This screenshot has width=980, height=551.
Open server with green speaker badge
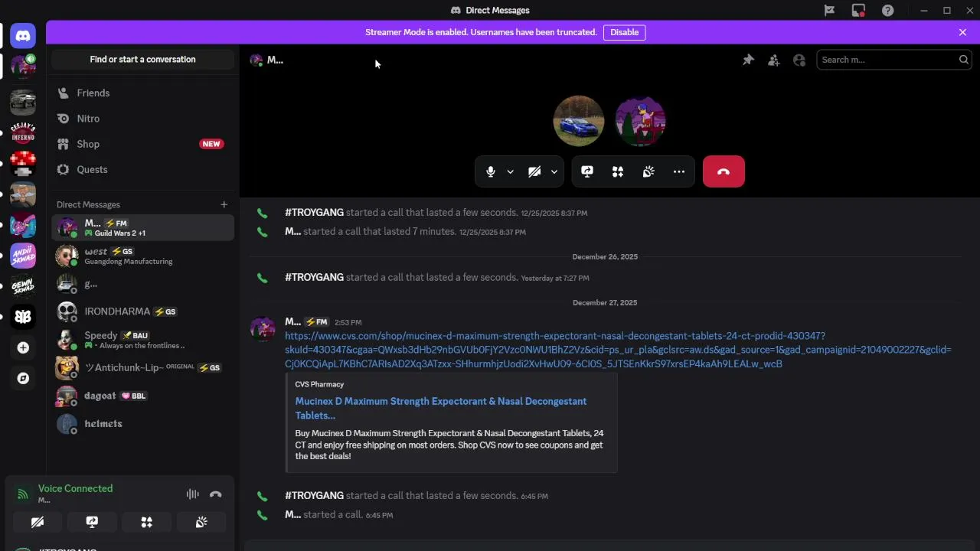(x=23, y=67)
